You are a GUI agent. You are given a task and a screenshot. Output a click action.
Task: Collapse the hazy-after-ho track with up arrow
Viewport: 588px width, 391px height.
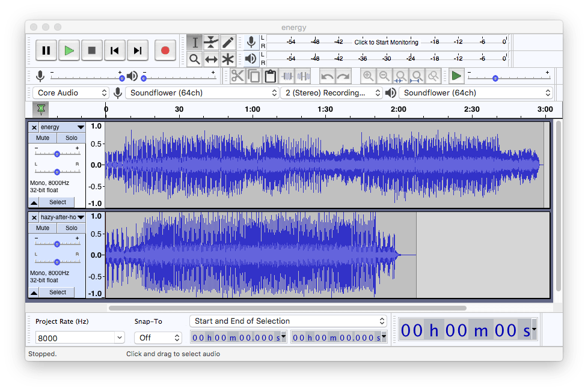34,292
